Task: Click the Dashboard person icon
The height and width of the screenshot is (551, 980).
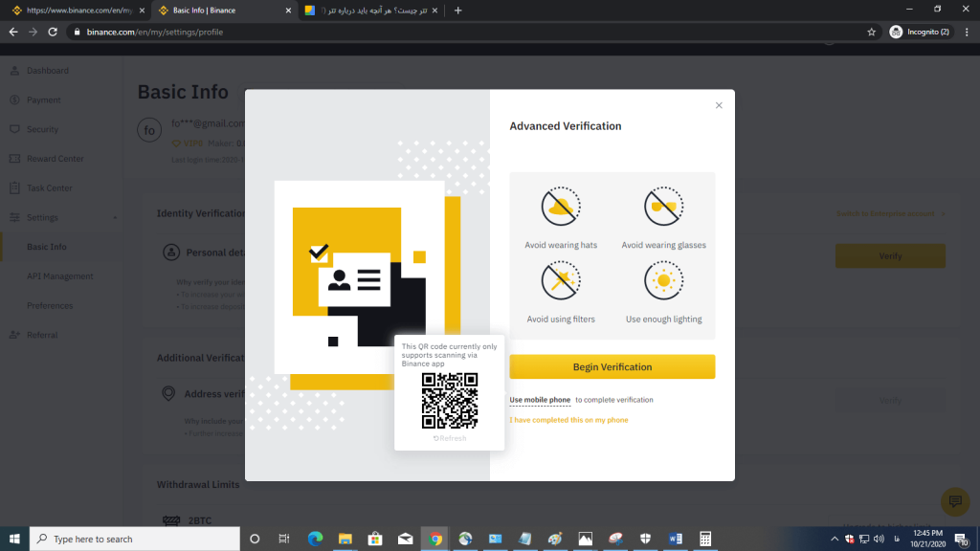Action: [14, 71]
